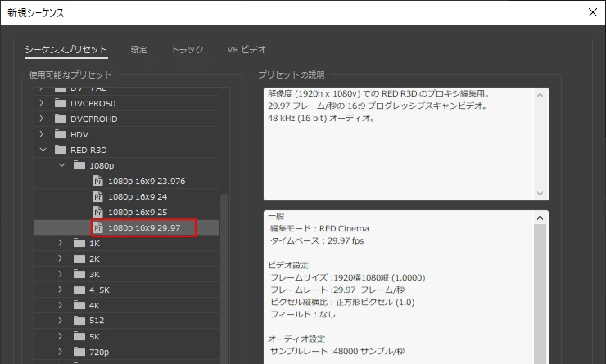Select preset 1080p 16x9 23.976

147,181
